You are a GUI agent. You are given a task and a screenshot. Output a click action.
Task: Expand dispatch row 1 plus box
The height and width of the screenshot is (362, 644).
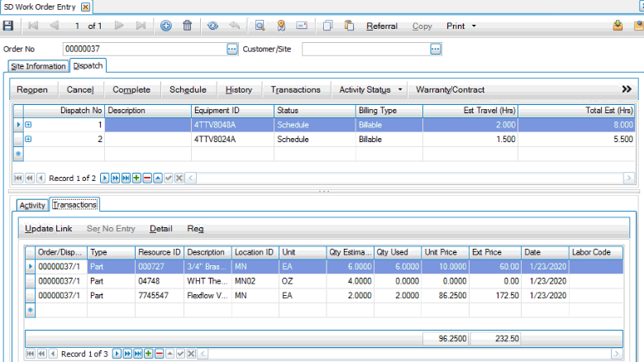pos(28,125)
